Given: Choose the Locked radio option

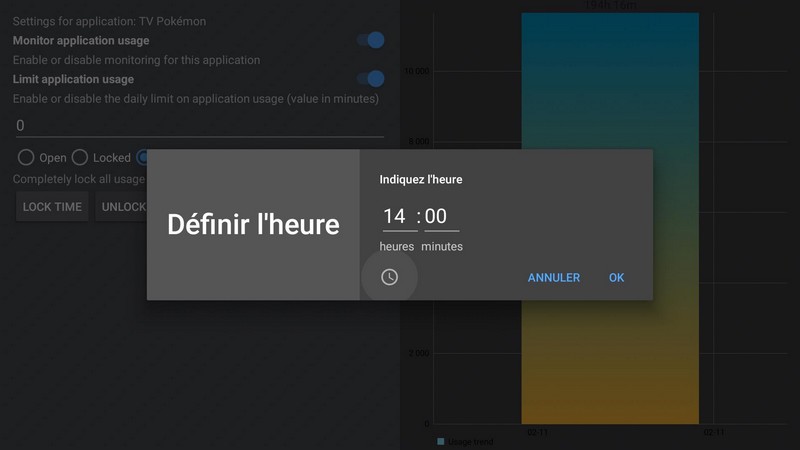Looking at the screenshot, I should coord(80,158).
